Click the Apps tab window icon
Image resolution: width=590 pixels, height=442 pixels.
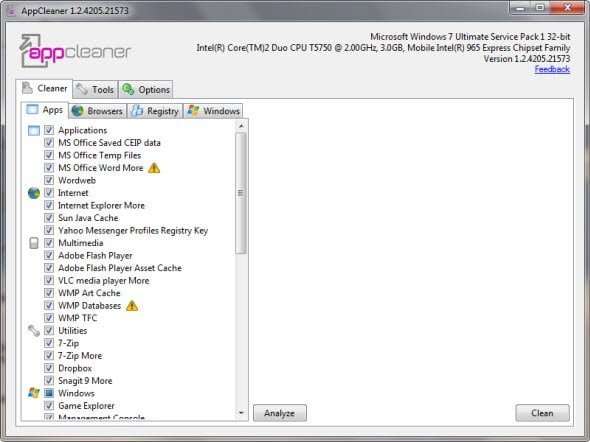point(32,109)
